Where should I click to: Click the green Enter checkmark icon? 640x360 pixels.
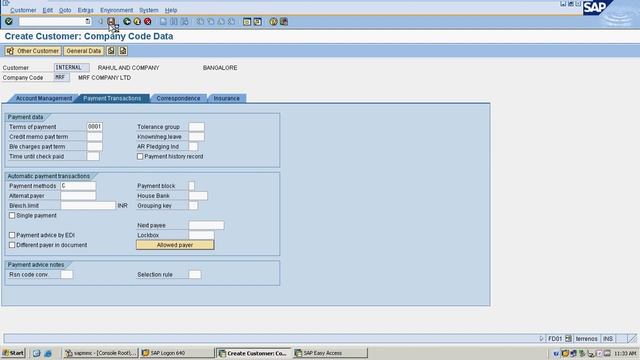point(9,21)
